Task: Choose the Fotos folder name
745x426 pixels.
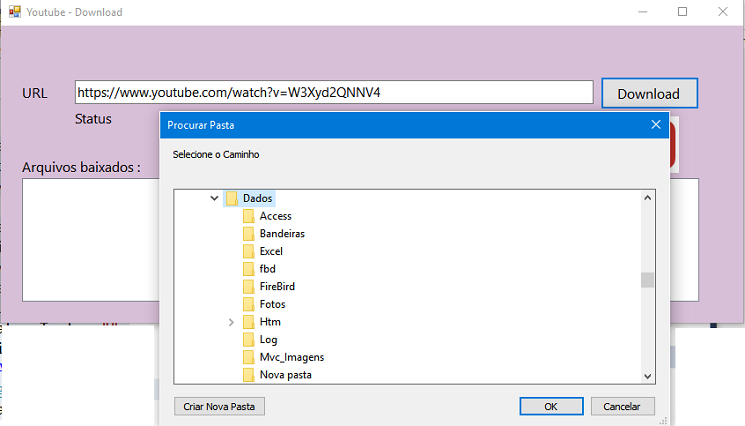Action: coord(272,304)
